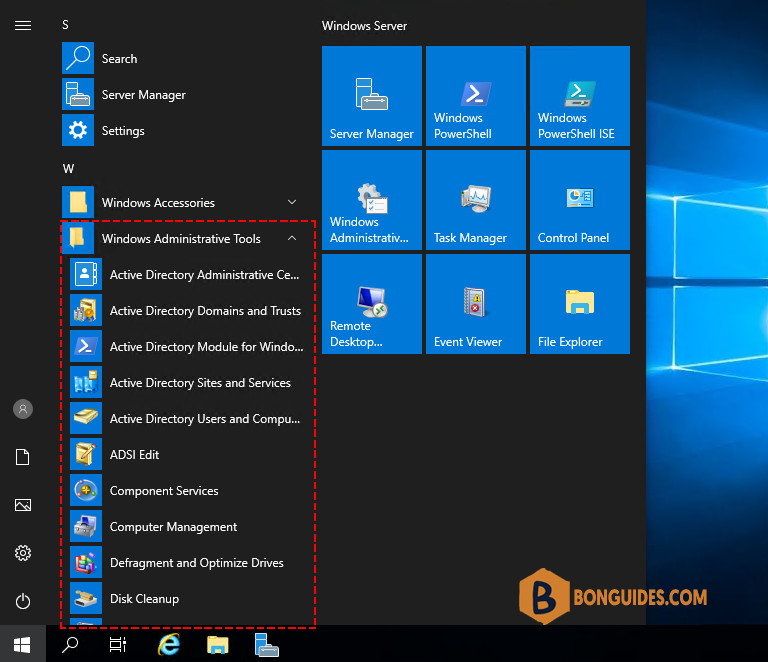Open File Explorer from the taskbar
Image resolution: width=768 pixels, height=662 pixels.
(x=217, y=644)
